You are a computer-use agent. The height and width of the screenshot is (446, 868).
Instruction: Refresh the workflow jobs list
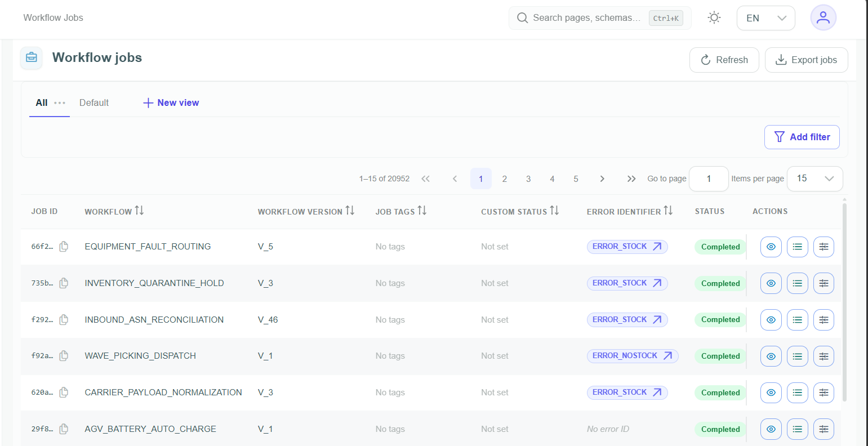pyautogui.click(x=724, y=60)
